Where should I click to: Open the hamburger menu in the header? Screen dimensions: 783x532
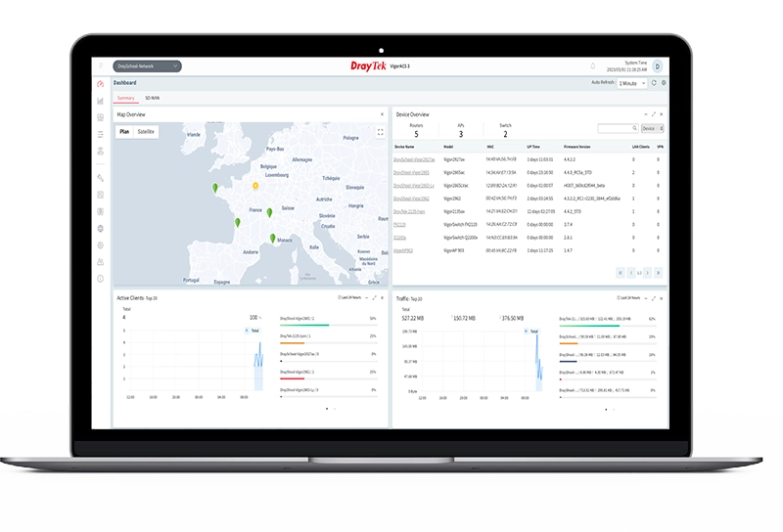tap(101, 66)
